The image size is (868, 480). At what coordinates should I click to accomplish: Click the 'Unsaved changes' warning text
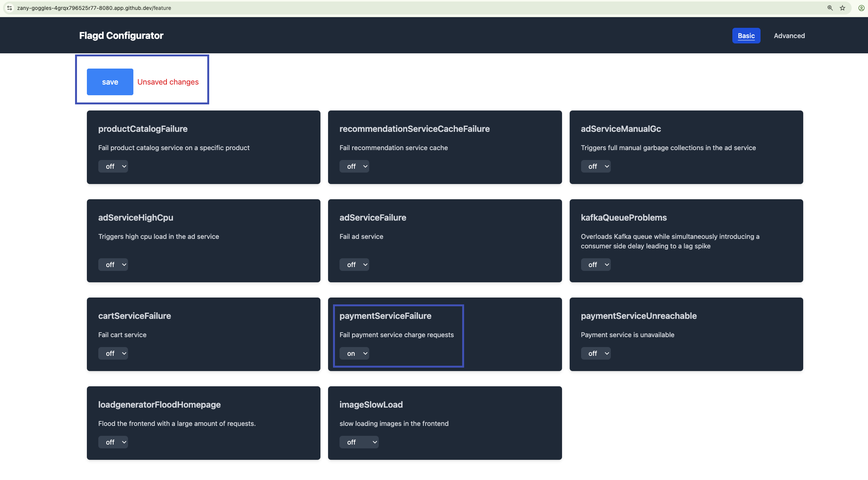pyautogui.click(x=168, y=82)
